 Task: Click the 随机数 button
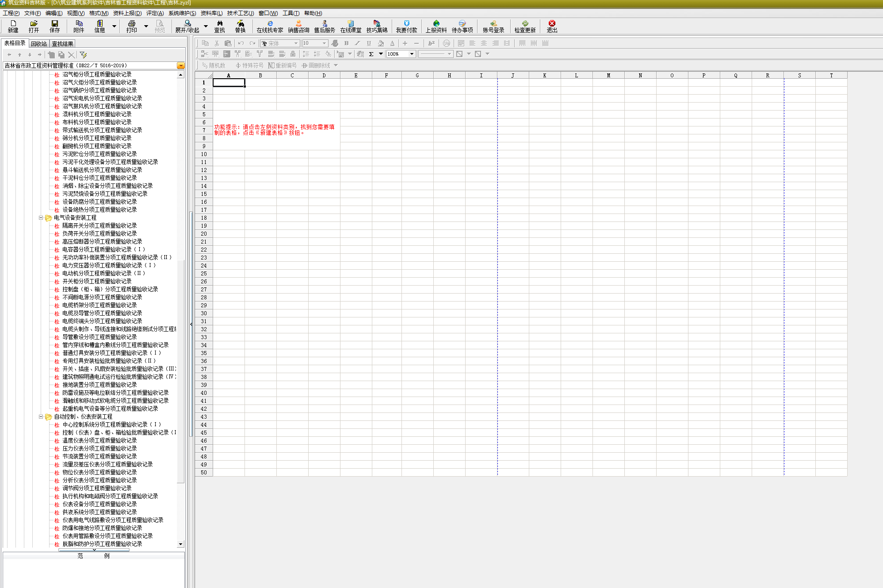pos(214,65)
